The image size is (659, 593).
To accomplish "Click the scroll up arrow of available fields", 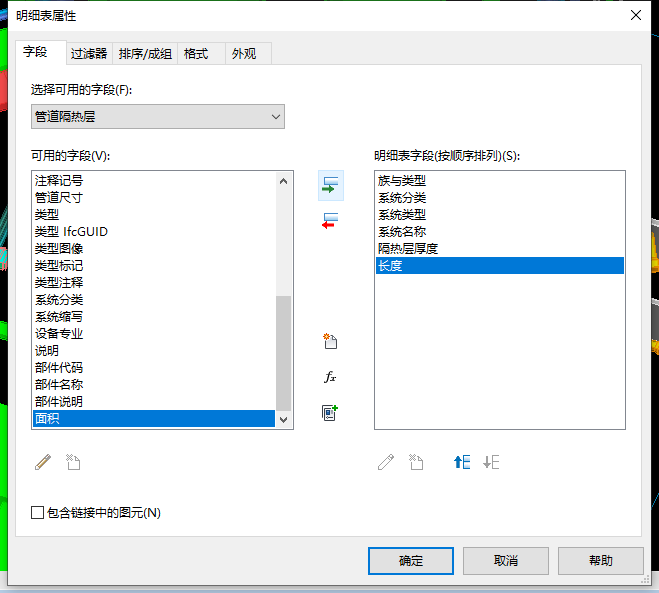I will [x=284, y=181].
